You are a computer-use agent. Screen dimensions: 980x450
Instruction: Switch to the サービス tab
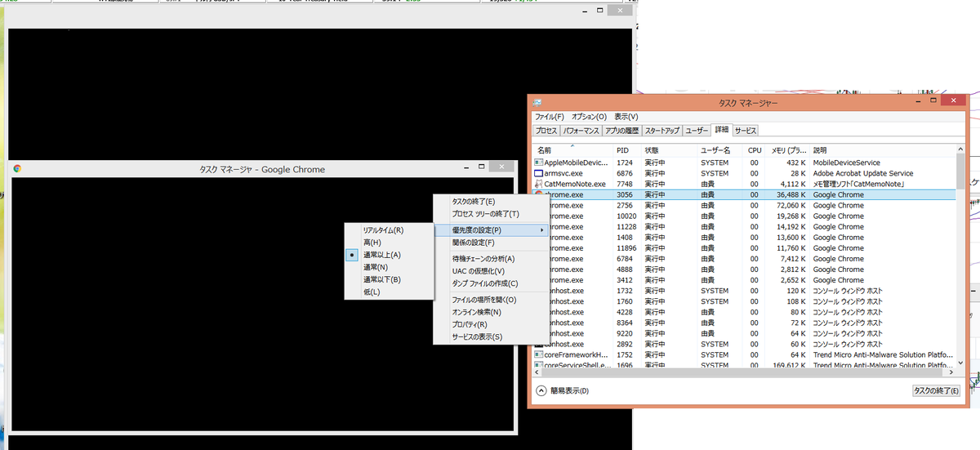point(745,131)
